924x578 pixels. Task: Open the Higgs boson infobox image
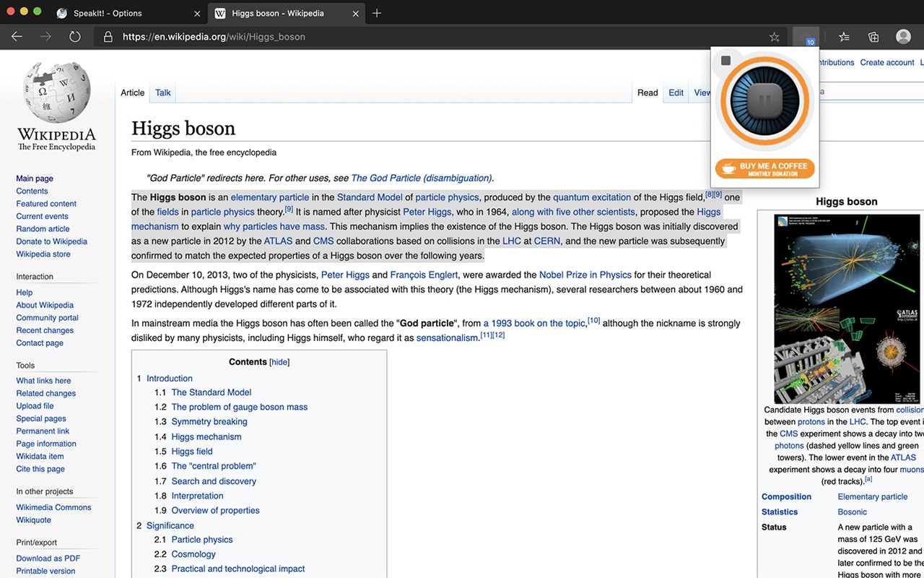coord(847,309)
